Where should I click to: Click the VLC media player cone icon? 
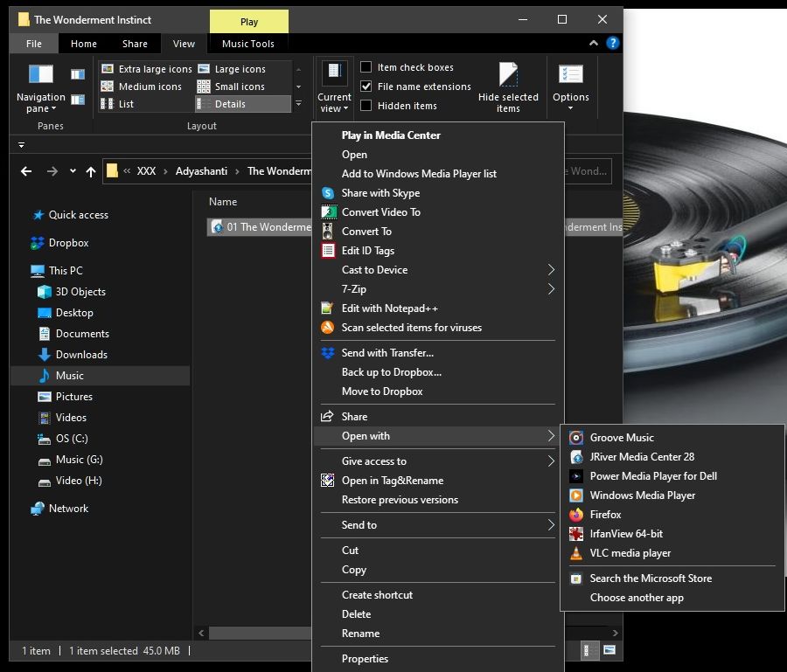[575, 553]
